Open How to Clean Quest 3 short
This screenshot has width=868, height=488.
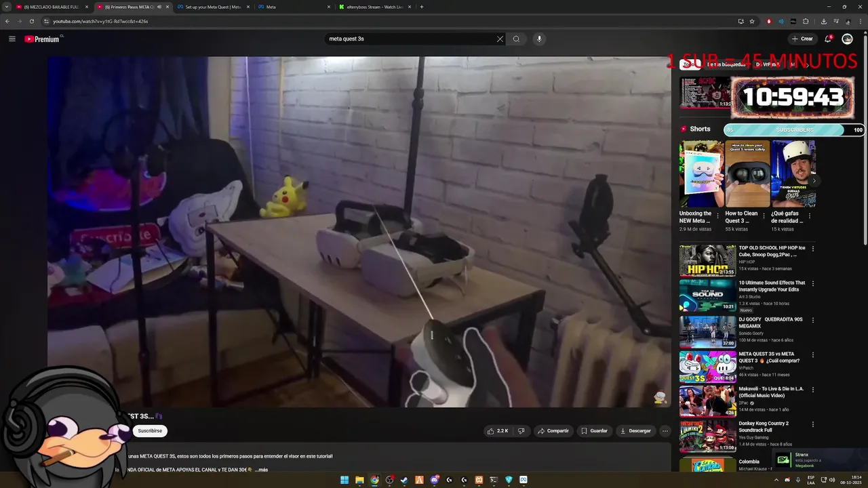[x=747, y=174]
